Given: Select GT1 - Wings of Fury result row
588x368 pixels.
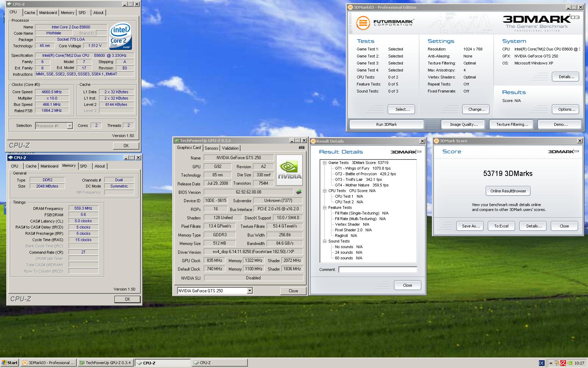Looking at the screenshot, I should tap(363, 168).
